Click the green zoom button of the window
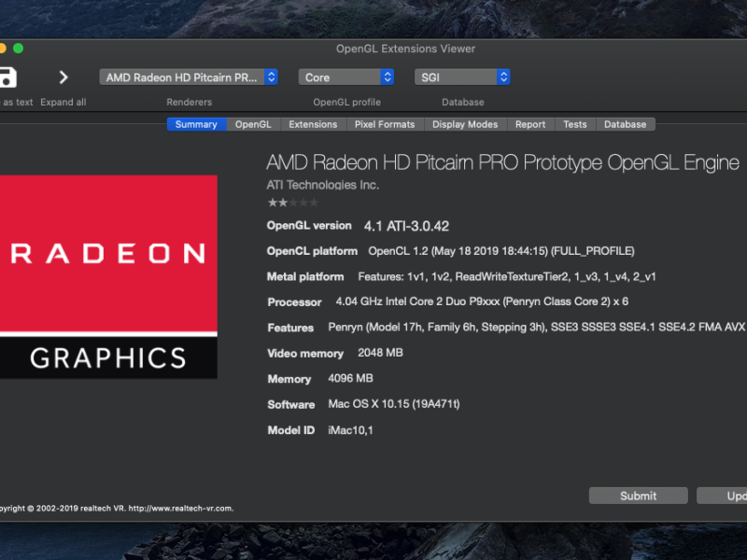Image resolution: width=747 pixels, height=560 pixels. 19,48
